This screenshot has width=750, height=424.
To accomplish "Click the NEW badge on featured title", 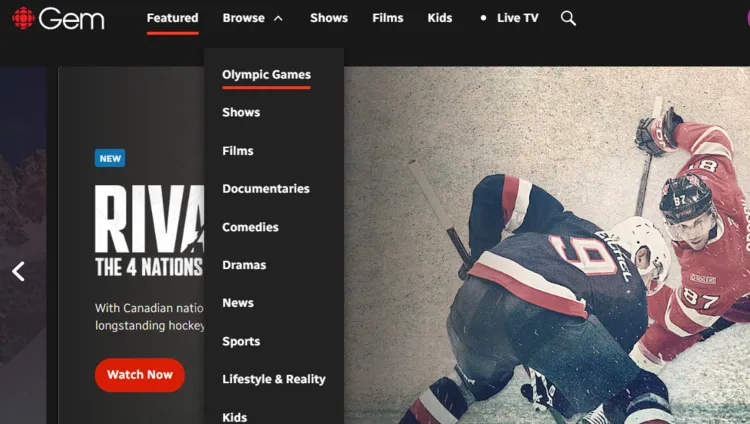I will (110, 158).
